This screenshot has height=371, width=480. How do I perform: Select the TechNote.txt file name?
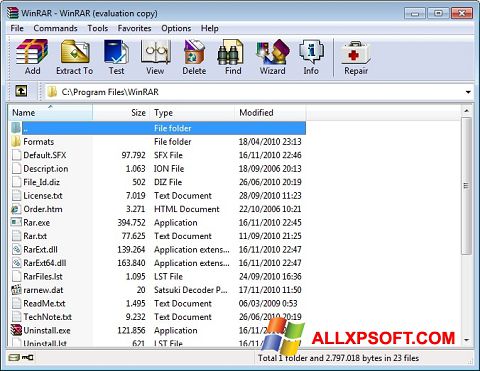point(47,317)
